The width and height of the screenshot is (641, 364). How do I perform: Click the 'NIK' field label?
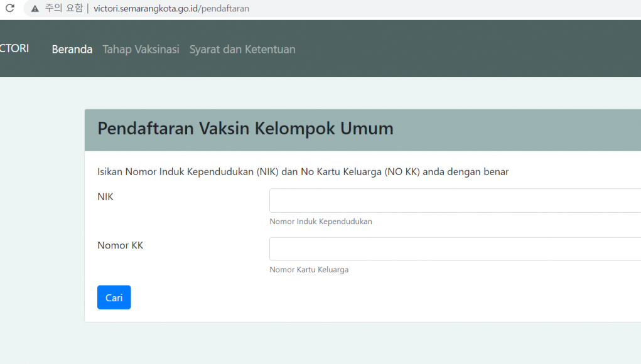tap(105, 196)
